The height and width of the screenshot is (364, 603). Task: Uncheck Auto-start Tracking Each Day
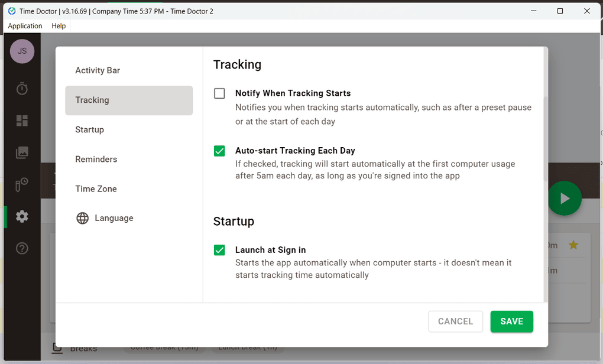pyautogui.click(x=219, y=151)
